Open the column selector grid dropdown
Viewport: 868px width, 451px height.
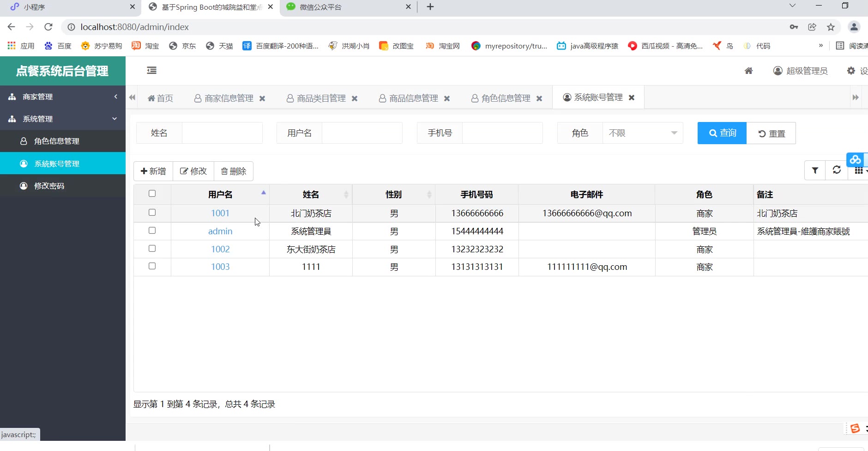click(x=859, y=171)
